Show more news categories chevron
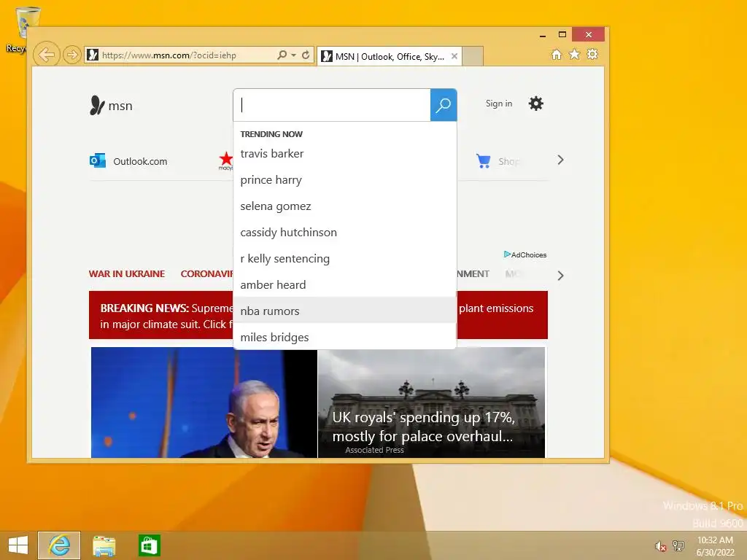This screenshot has height=560, width=747. tap(561, 276)
